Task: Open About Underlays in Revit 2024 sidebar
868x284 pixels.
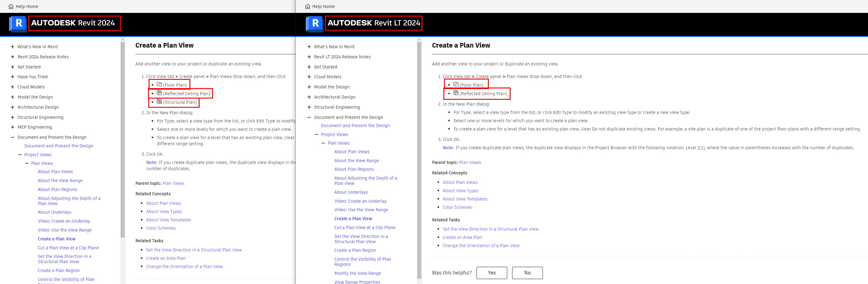Action: [55, 212]
